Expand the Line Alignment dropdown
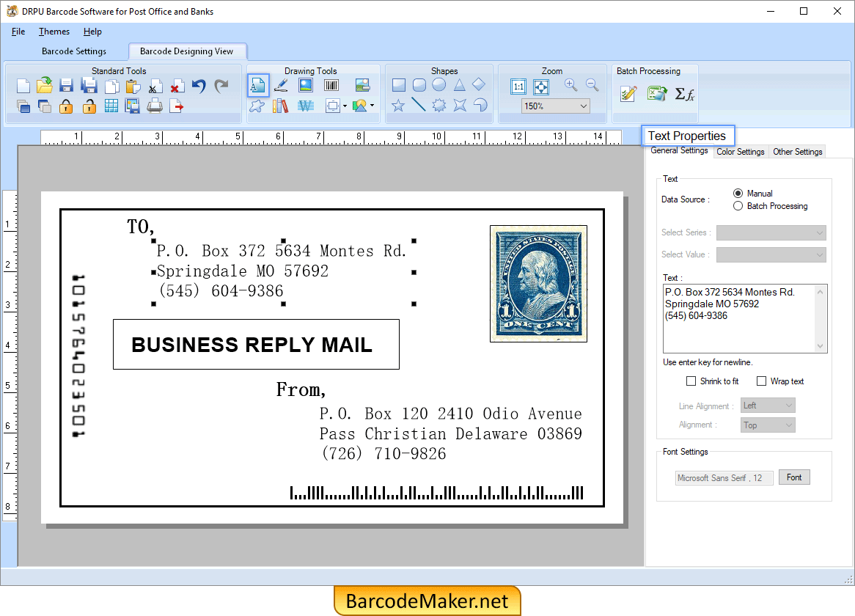The image size is (855, 616). [x=767, y=405]
